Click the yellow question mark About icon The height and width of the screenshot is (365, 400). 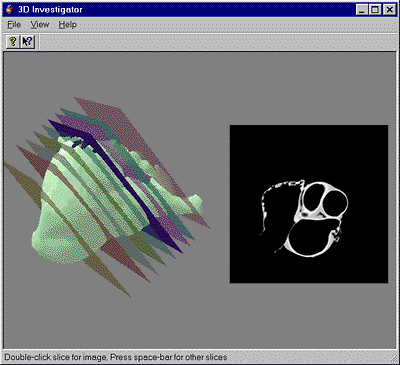point(13,42)
